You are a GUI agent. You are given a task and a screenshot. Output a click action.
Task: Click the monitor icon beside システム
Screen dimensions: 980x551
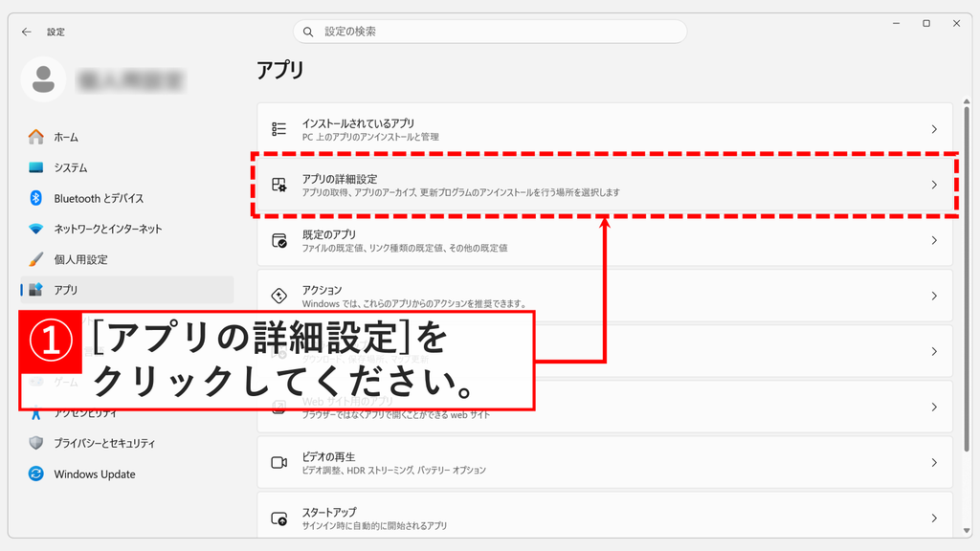point(36,167)
